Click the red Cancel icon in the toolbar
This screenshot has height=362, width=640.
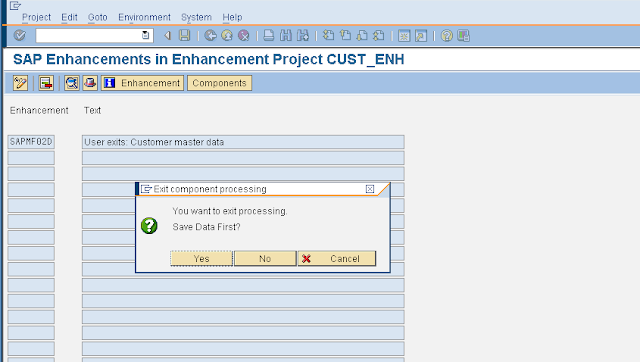[244, 36]
